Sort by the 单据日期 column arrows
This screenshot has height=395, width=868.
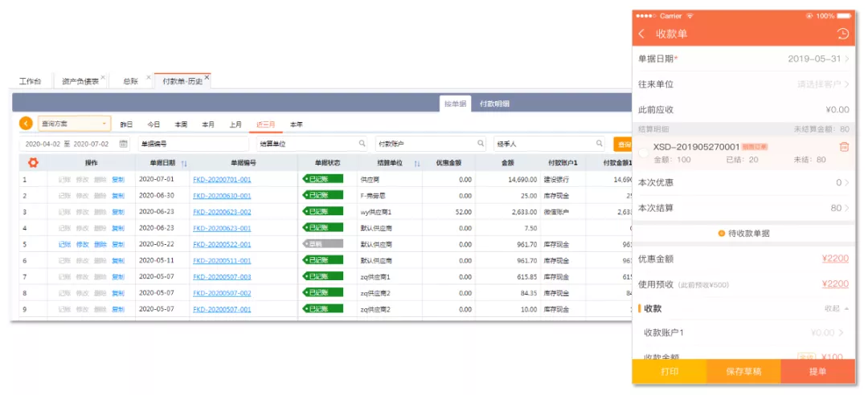184,163
